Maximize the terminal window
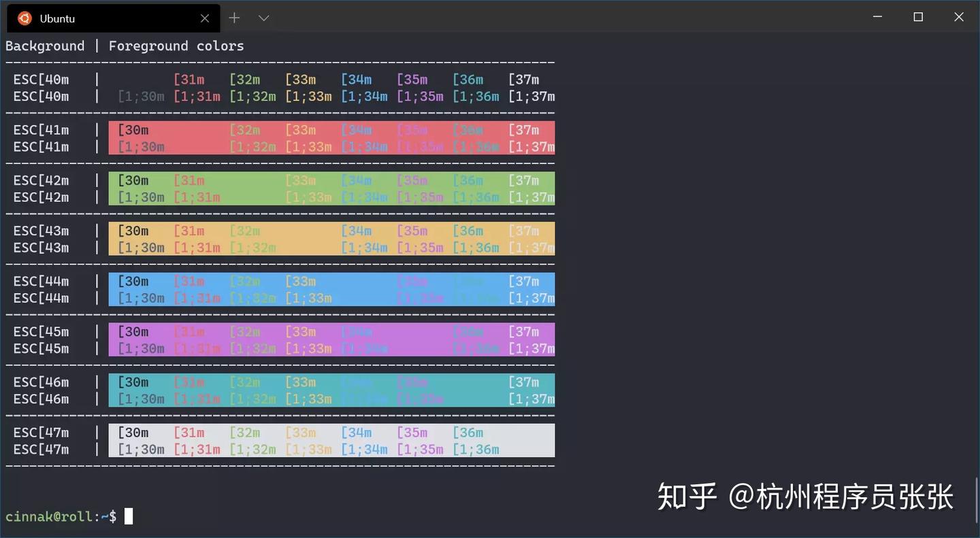 (x=918, y=17)
